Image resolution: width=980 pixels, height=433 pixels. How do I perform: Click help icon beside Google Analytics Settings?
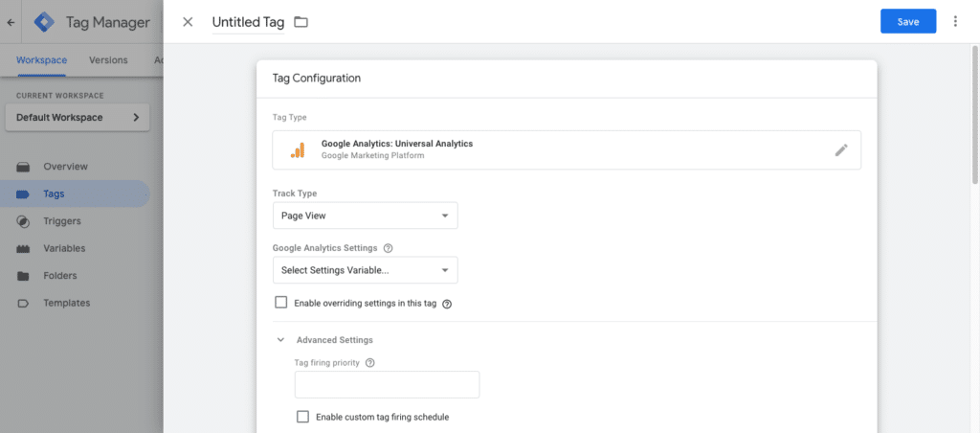tap(388, 248)
